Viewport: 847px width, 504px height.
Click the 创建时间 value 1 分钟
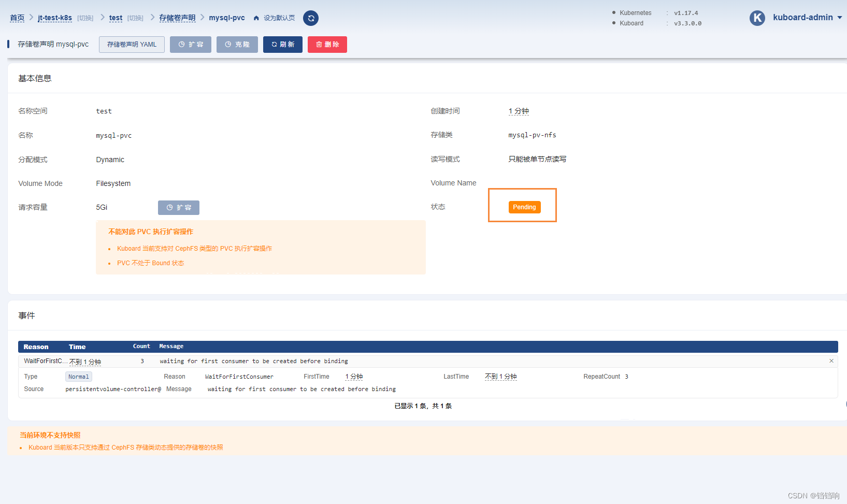pyautogui.click(x=519, y=111)
